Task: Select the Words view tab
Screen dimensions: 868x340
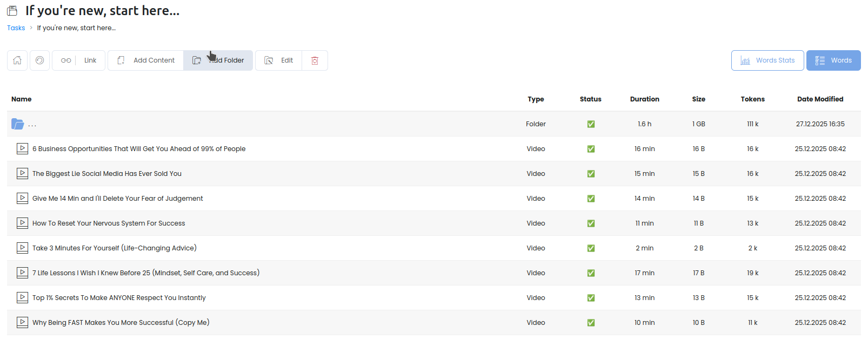Action: coord(833,60)
